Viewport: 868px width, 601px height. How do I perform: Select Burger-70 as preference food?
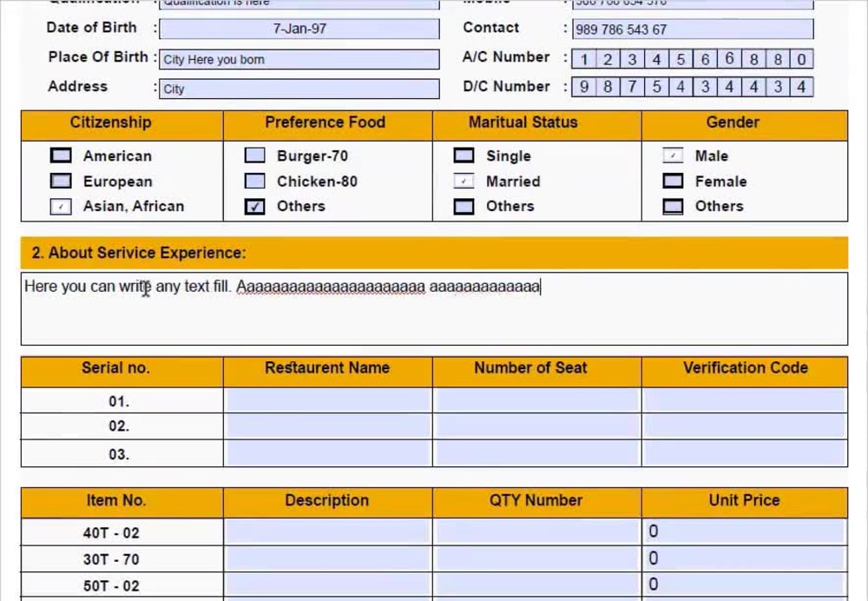click(x=254, y=155)
